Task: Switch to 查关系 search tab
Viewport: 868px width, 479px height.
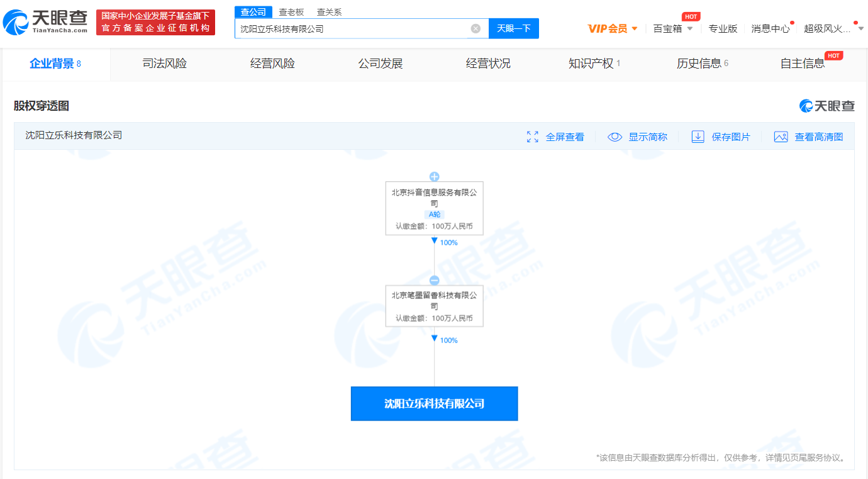Action: [329, 12]
